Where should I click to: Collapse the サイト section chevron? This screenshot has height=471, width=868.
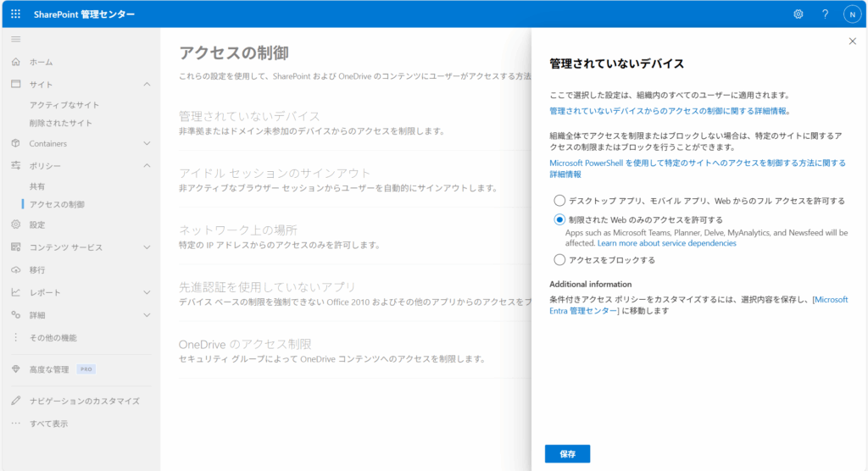(x=147, y=84)
